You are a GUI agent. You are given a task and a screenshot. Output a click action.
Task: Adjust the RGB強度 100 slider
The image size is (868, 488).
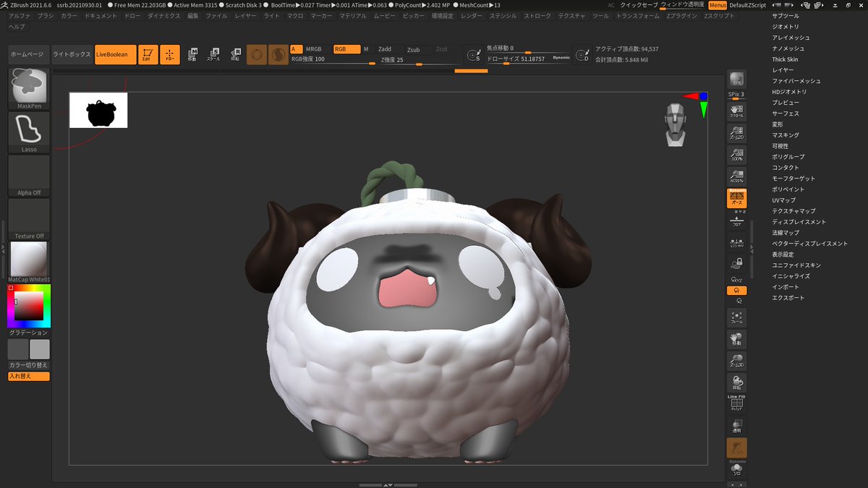point(333,59)
